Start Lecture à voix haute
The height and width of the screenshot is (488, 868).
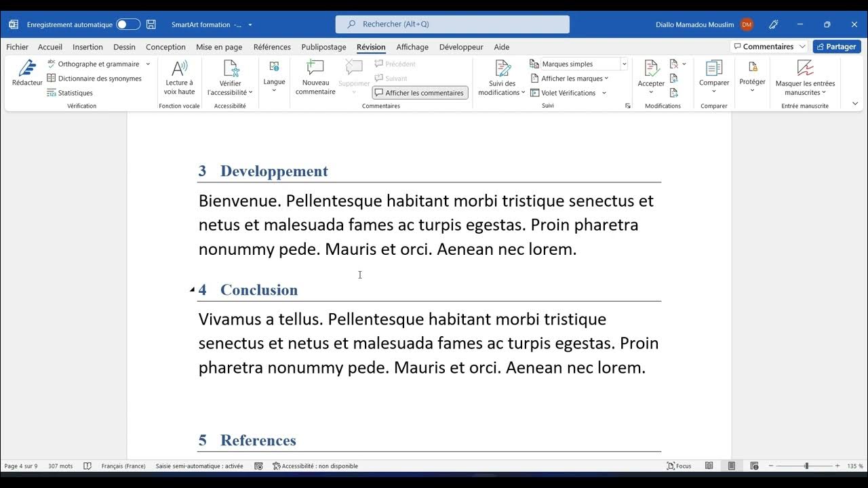(179, 77)
